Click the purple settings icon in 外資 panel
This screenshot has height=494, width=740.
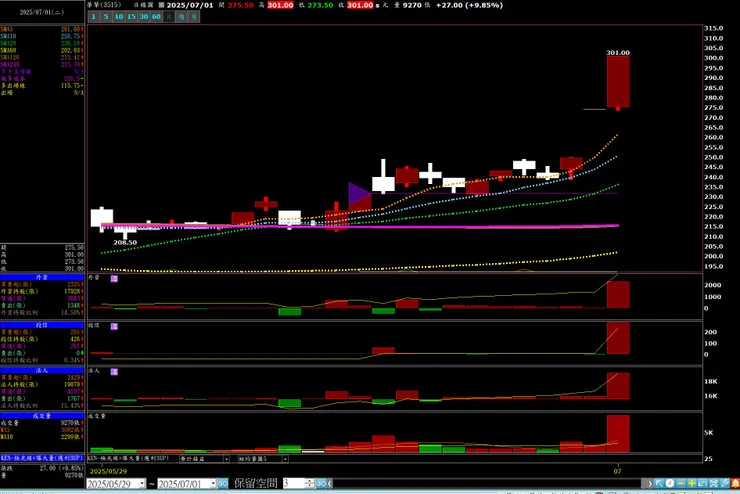click(114, 279)
